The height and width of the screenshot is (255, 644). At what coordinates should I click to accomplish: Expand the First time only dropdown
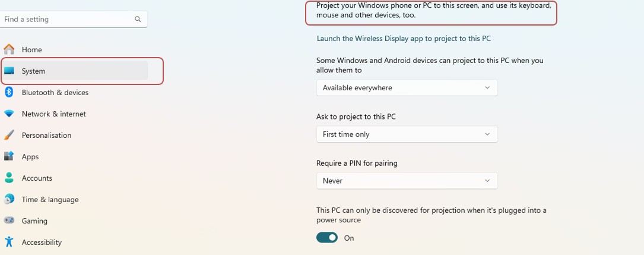point(407,134)
